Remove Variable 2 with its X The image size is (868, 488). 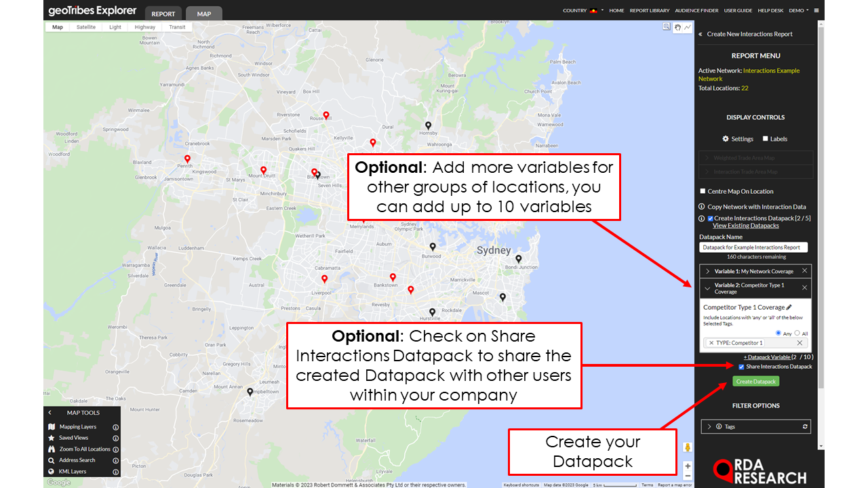[805, 288]
